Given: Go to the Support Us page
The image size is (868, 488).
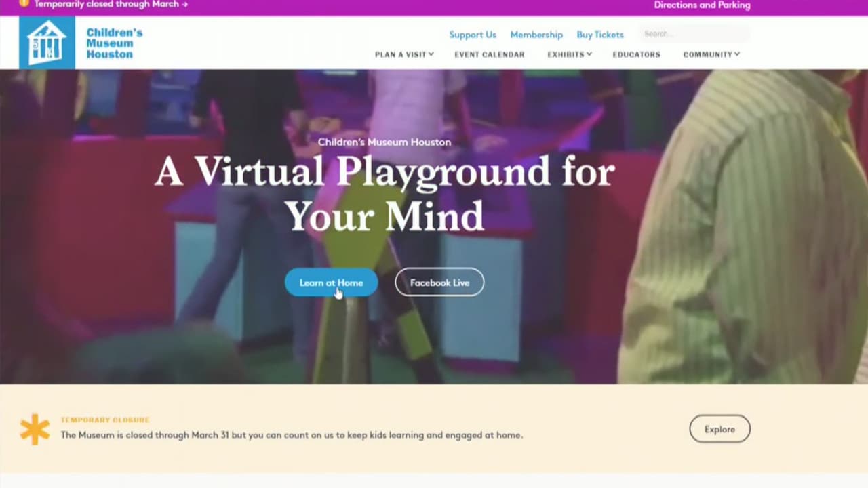Looking at the screenshot, I should pos(473,35).
